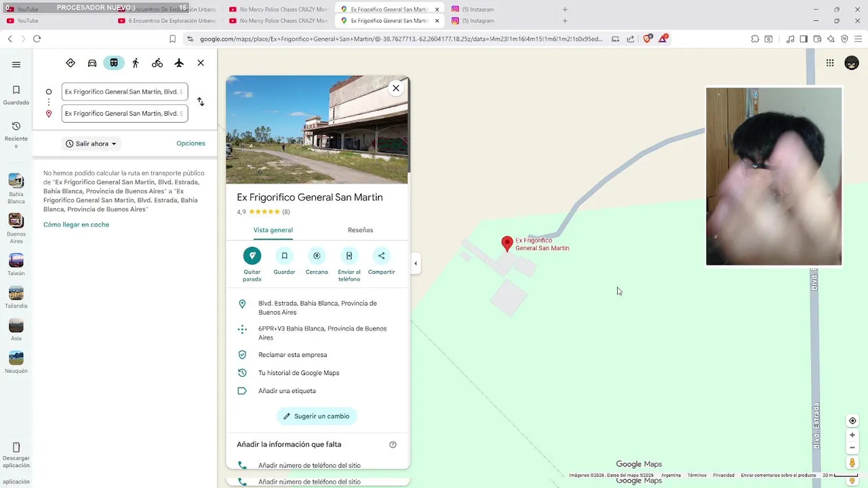Open the Salir ahora departure dropdown
868x488 pixels.
coord(92,144)
